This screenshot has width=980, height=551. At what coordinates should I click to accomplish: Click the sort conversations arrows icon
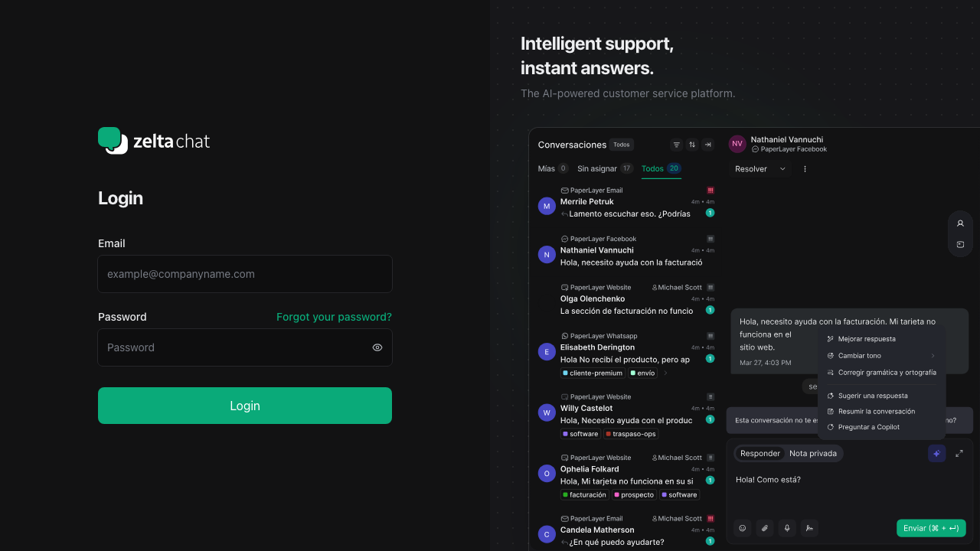click(692, 145)
